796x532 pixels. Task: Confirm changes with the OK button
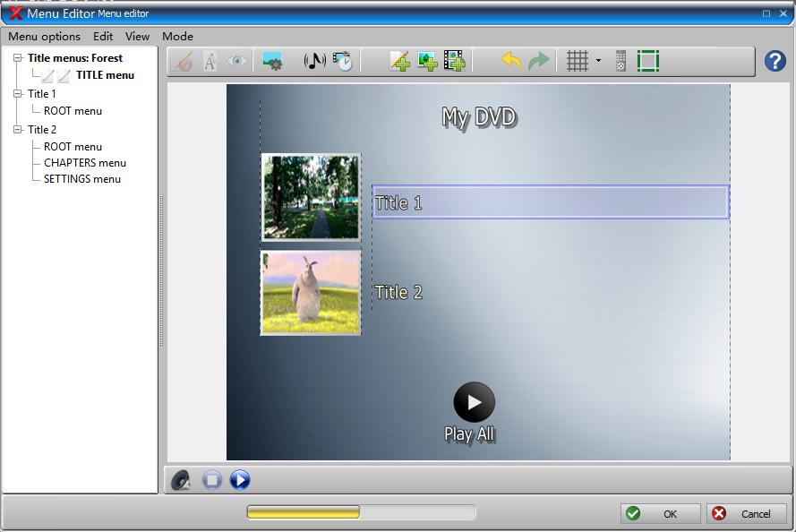[660, 513]
